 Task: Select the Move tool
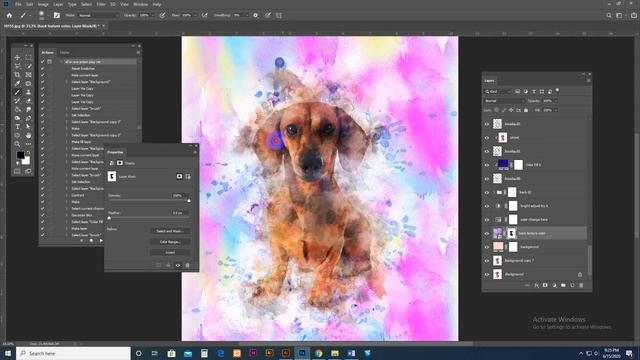point(17,58)
